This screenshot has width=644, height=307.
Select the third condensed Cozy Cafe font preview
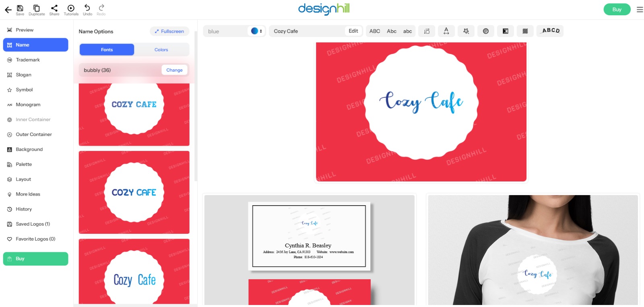pos(134,272)
